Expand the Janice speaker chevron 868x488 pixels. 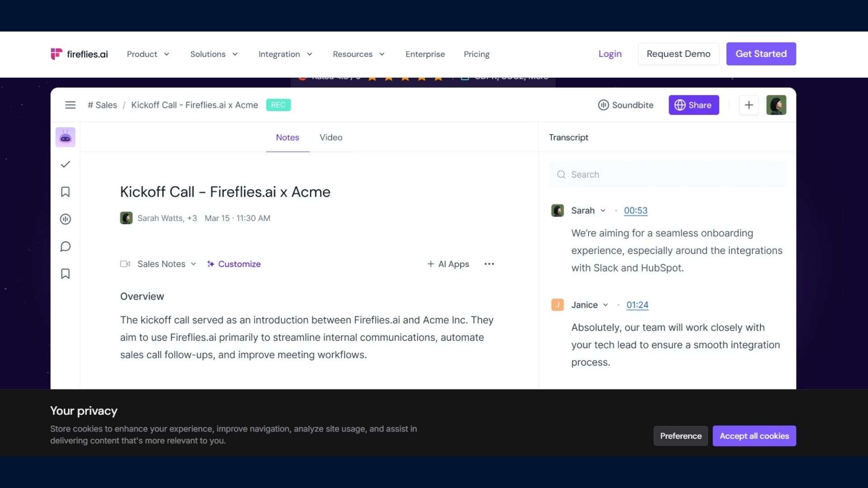click(x=605, y=305)
